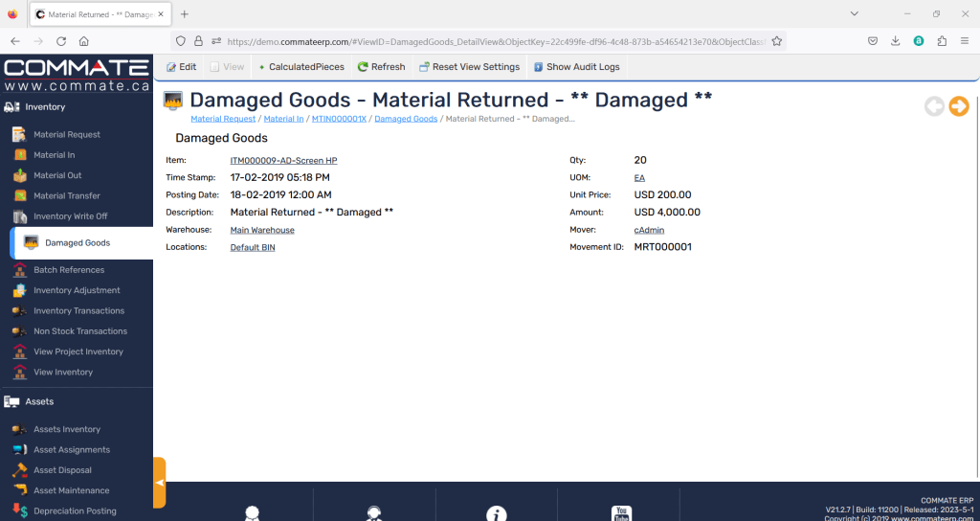
Task: Expand the Inventory navigation group
Action: tap(45, 107)
